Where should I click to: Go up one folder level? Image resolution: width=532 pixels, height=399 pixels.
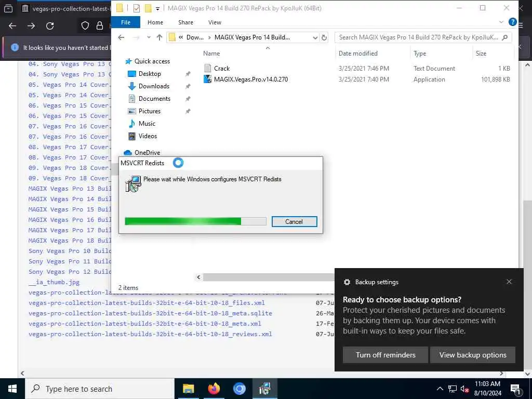click(x=159, y=37)
